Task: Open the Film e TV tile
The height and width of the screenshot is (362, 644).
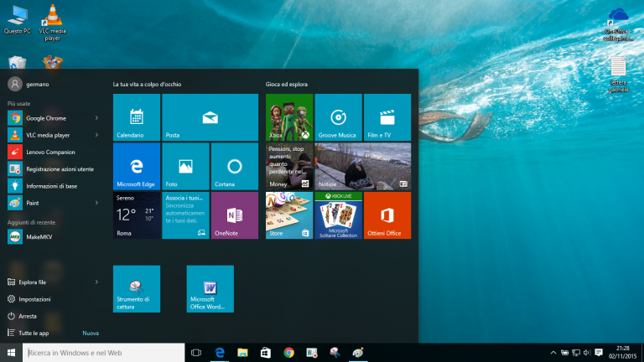Action: [x=387, y=116]
